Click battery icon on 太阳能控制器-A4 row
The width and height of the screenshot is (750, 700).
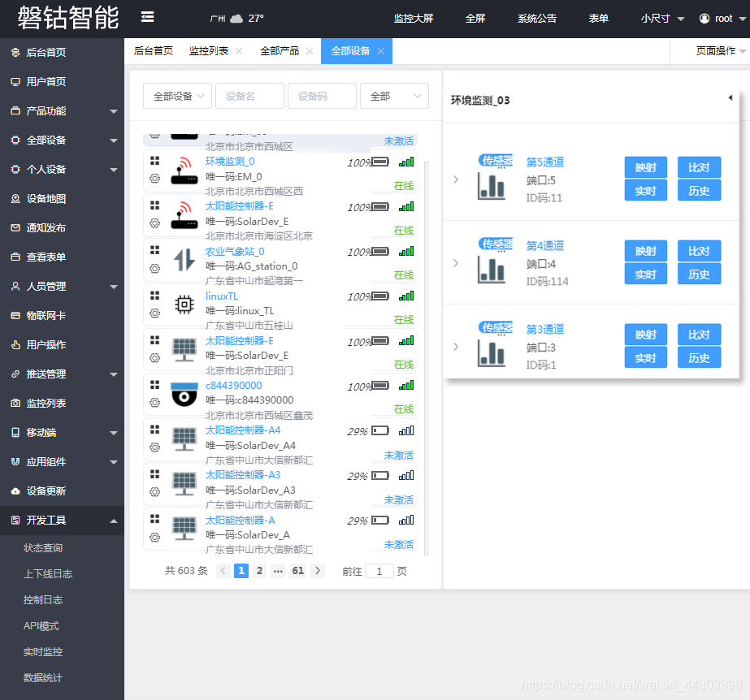(x=380, y=430)
